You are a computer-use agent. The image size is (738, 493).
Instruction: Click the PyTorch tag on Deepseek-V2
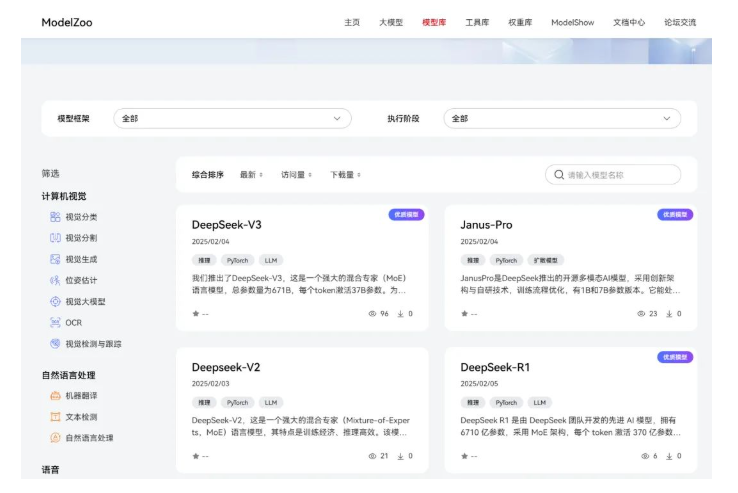[237, 403]
